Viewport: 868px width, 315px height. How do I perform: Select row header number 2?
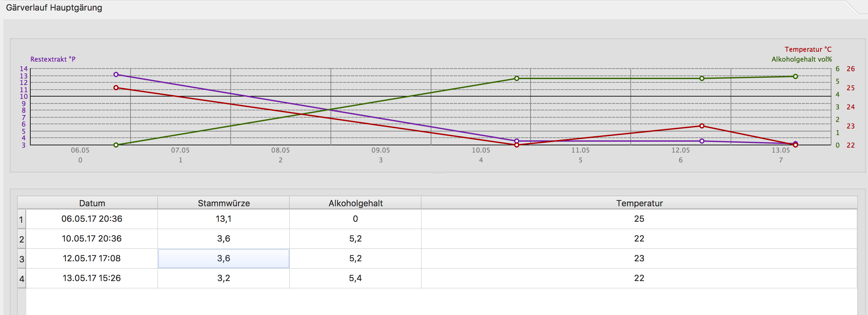tap(21, 239)
